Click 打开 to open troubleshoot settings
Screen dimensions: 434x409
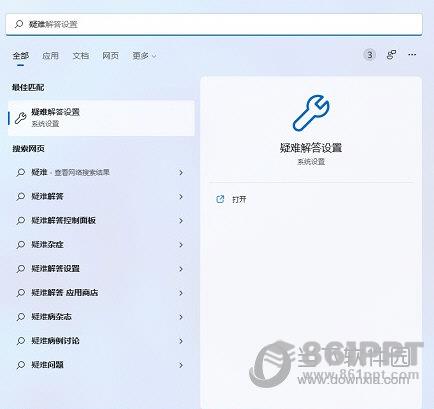coord(239,199)
